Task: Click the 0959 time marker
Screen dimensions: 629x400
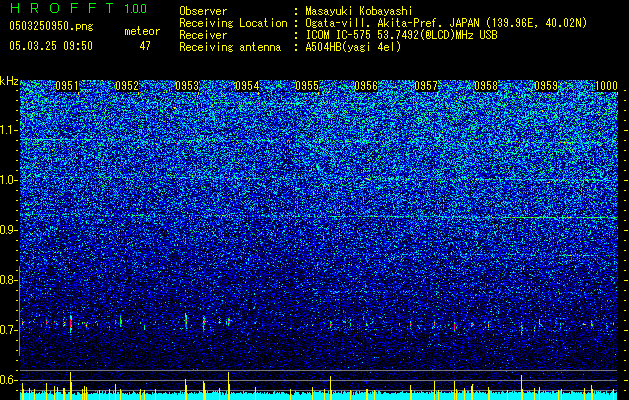Action: coord(546,86)
